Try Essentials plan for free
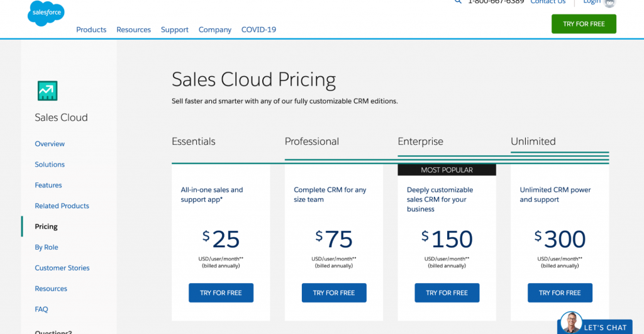The height and width of the screenshot is (334, 644). pyautogui.click(x=221, y=292)
